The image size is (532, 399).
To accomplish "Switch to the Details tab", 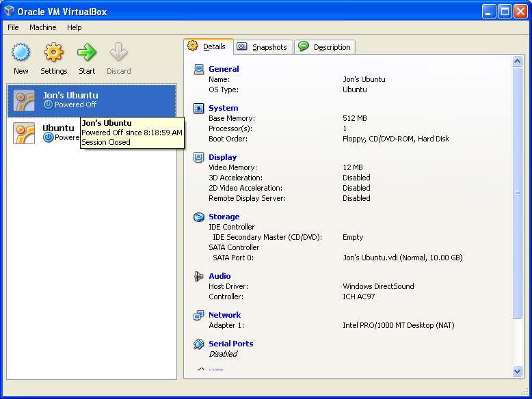I will pos(209,46).
